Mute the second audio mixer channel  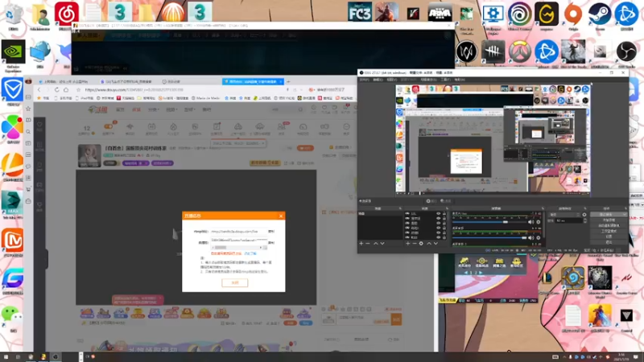tap(531, 237)
